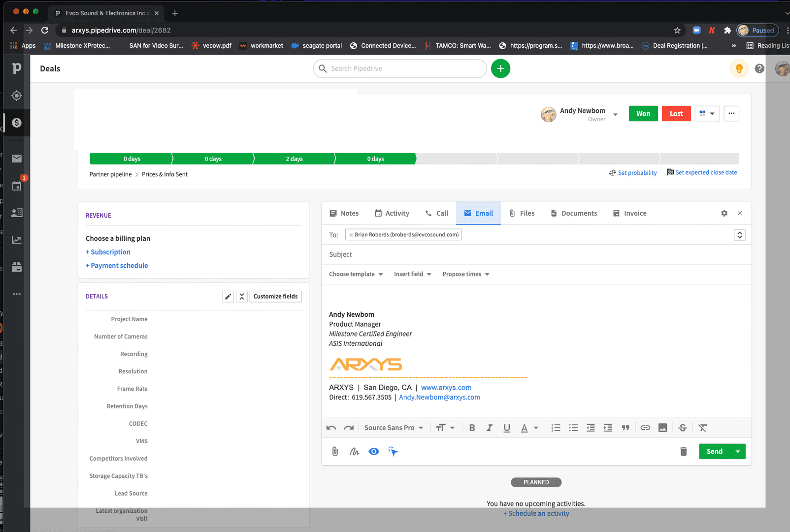Close the email composer panel
Screen dimensions: 790x532
click(740, 213)
